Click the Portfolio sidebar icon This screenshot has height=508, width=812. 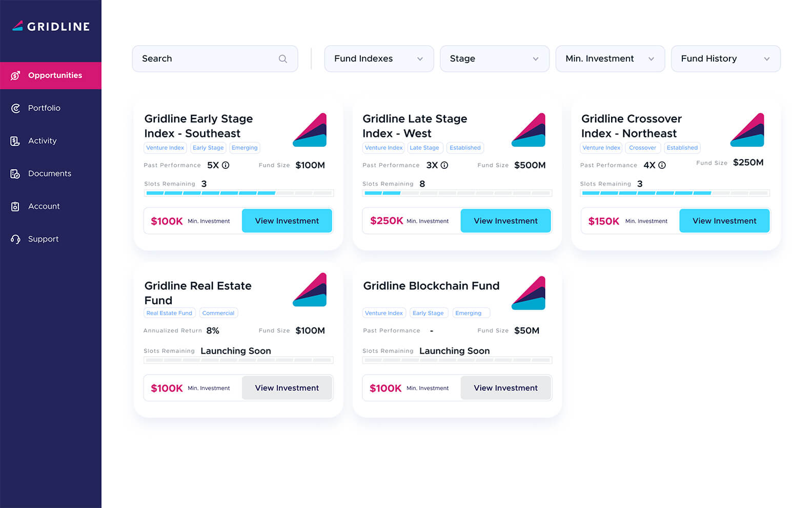tap(15, 108)
